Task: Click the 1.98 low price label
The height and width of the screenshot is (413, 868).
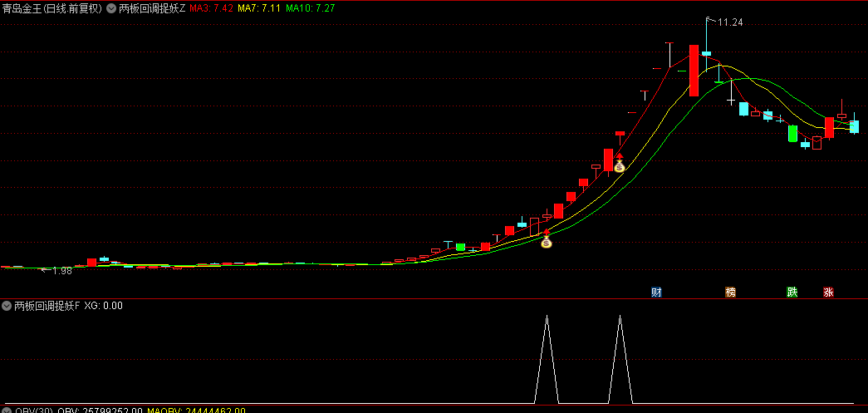Action: coord(62,271)
